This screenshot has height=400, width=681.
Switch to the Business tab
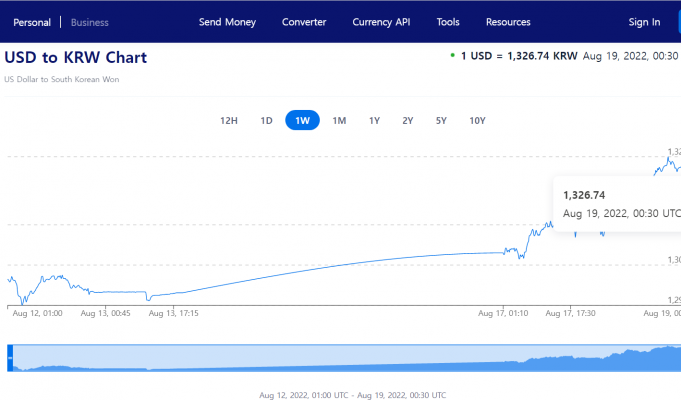pos(90,22)
